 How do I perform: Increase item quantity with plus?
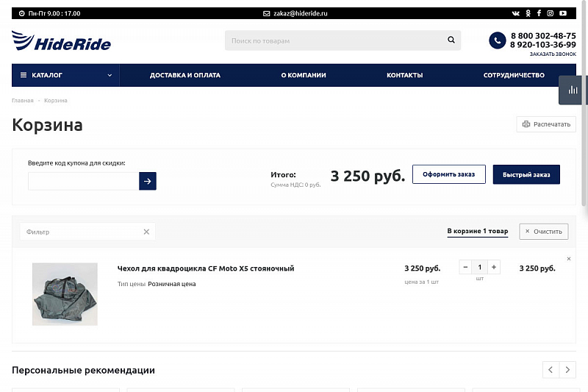494,267
